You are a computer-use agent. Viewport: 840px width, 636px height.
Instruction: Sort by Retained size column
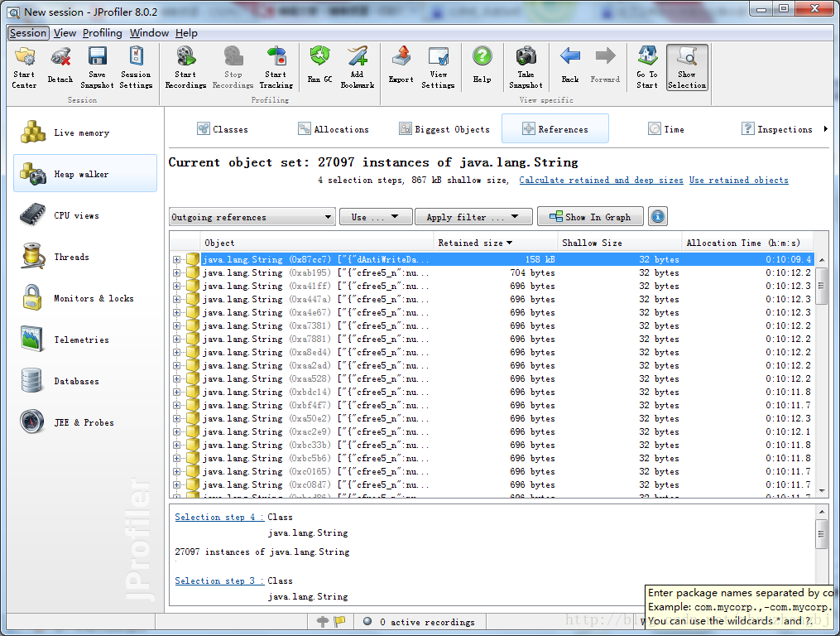[x=496, y=243]
